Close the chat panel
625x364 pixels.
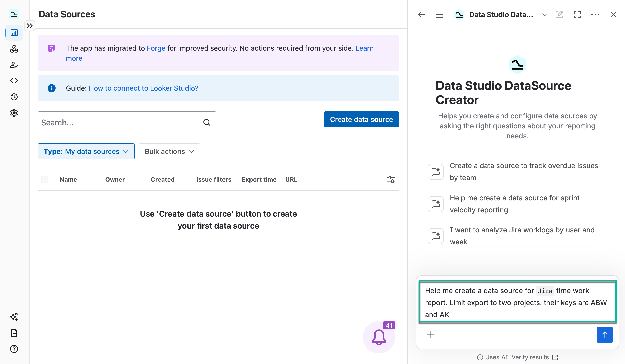(x=613, y=15)
